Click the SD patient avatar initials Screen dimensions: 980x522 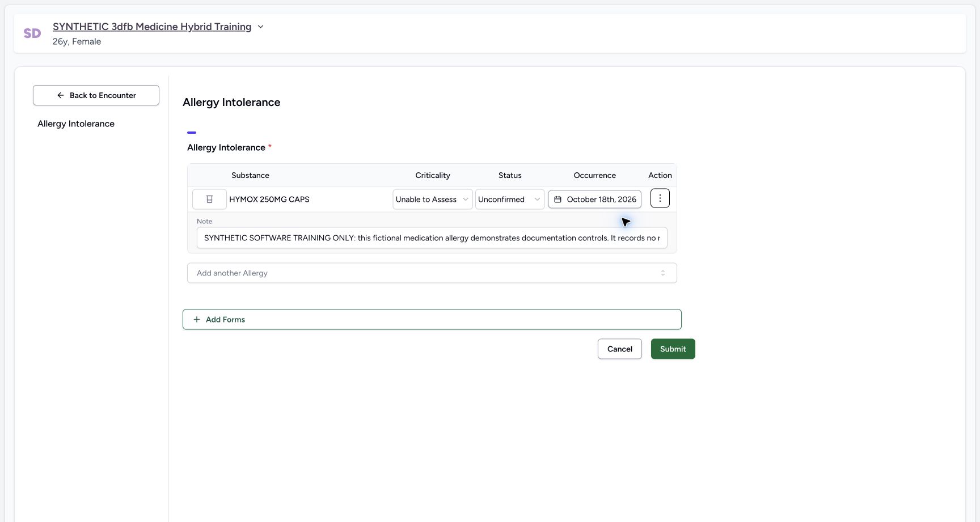tap(32, 33)
